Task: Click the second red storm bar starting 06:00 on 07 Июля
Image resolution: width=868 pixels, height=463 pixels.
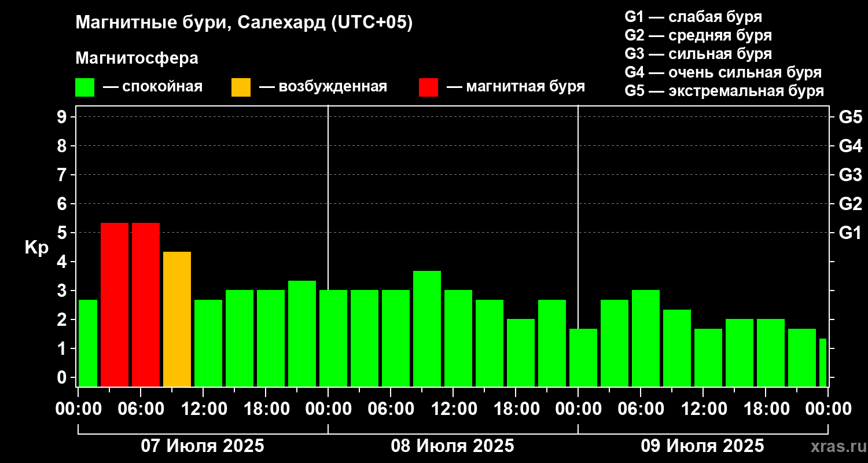Action: [146, 304]
